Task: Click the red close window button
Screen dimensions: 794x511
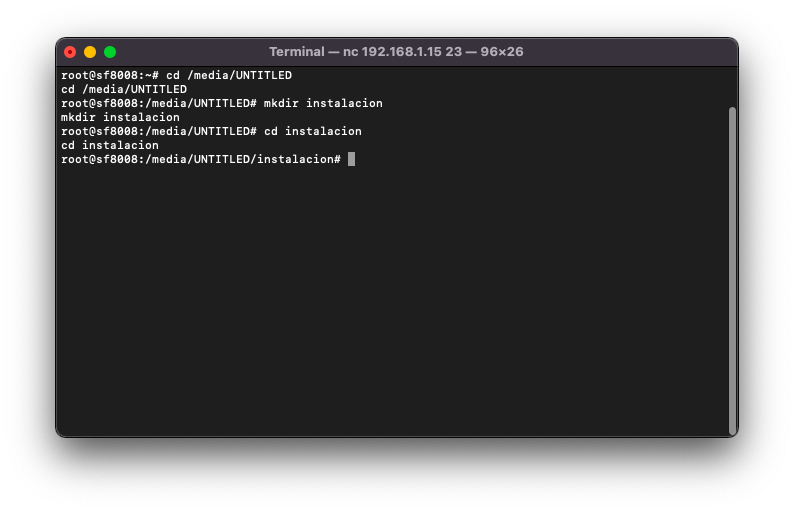Action: (x=70, y=52)
